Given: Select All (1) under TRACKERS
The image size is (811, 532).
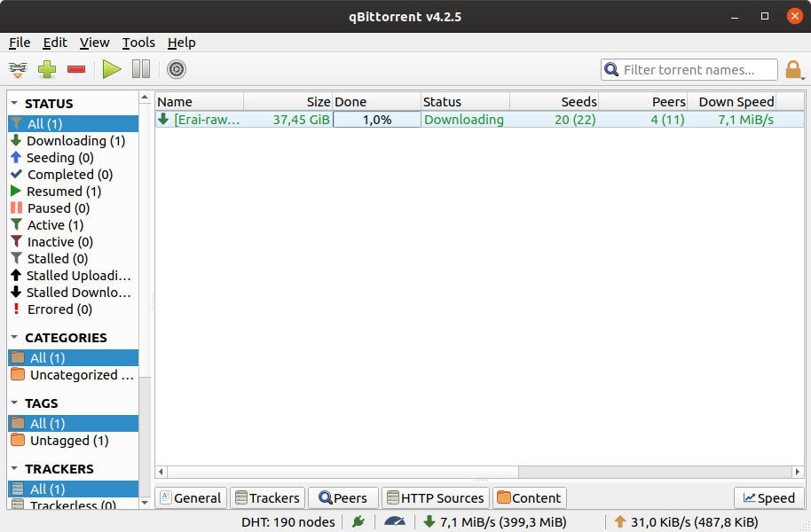Looking at the screenshot, I should pyautogui.click(x=74, y=489).
